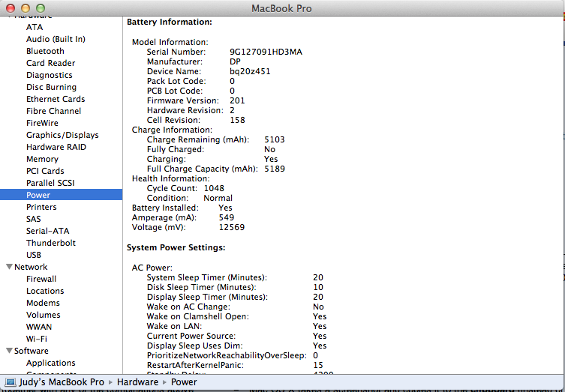Click Power in the path bar
565x392 pixels.
click(184, 382)
